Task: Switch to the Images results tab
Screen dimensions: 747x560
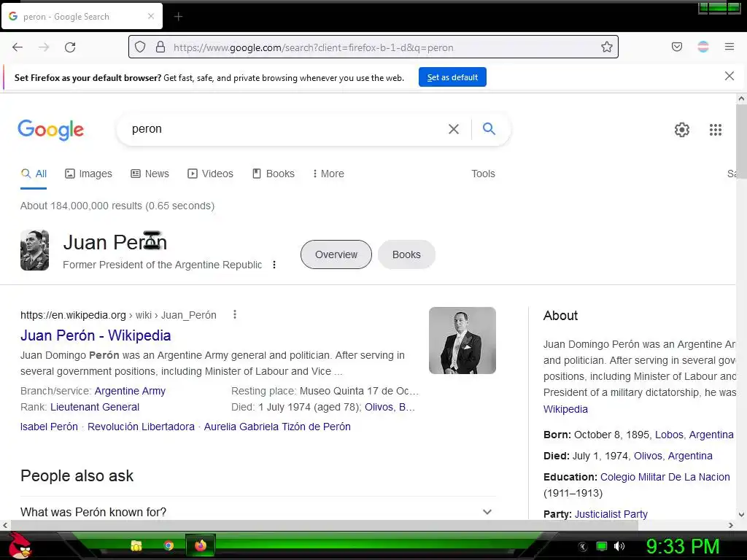Action: pos(88,174)
